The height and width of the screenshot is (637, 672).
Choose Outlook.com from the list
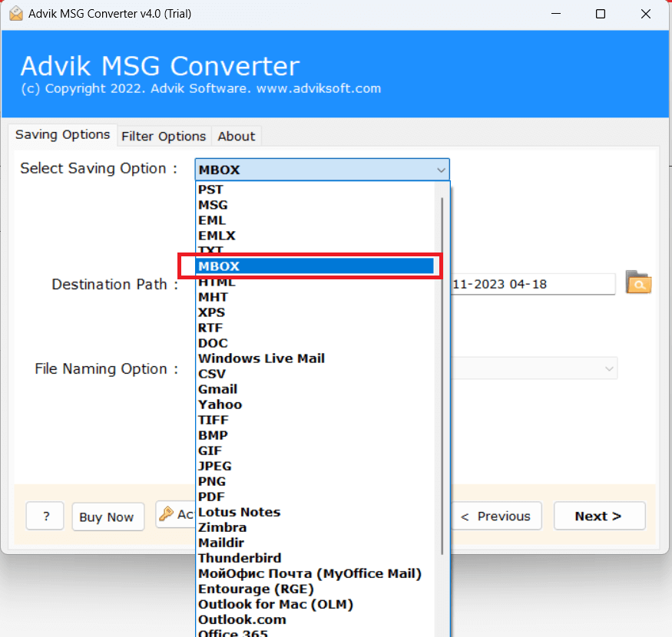click(x=316, y=620)
